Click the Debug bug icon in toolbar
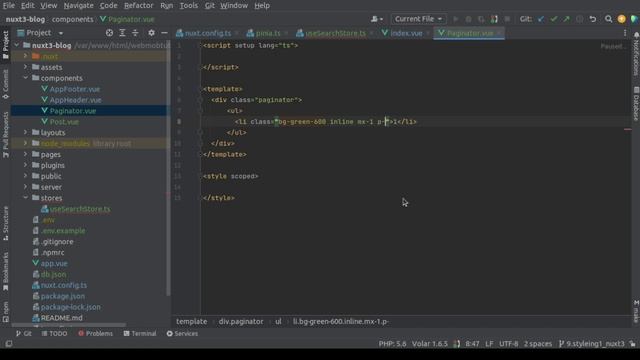The width and height of the screenshot is (640, 360). point(469,19)
